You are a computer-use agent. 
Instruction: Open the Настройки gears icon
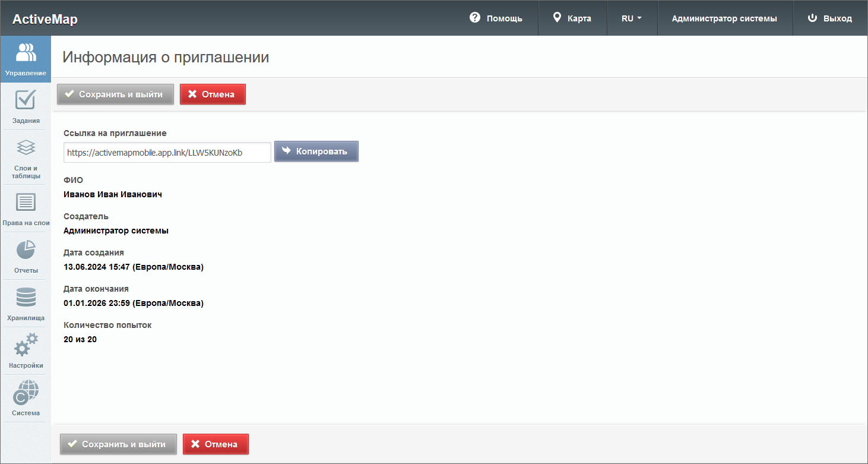point(26,345)
